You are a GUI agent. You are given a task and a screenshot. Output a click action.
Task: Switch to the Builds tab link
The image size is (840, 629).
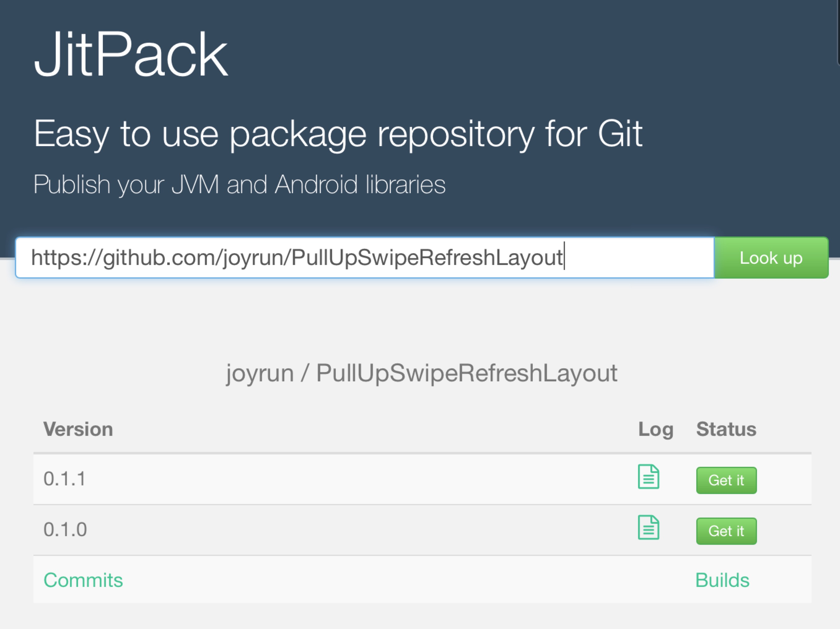(722, 580)
